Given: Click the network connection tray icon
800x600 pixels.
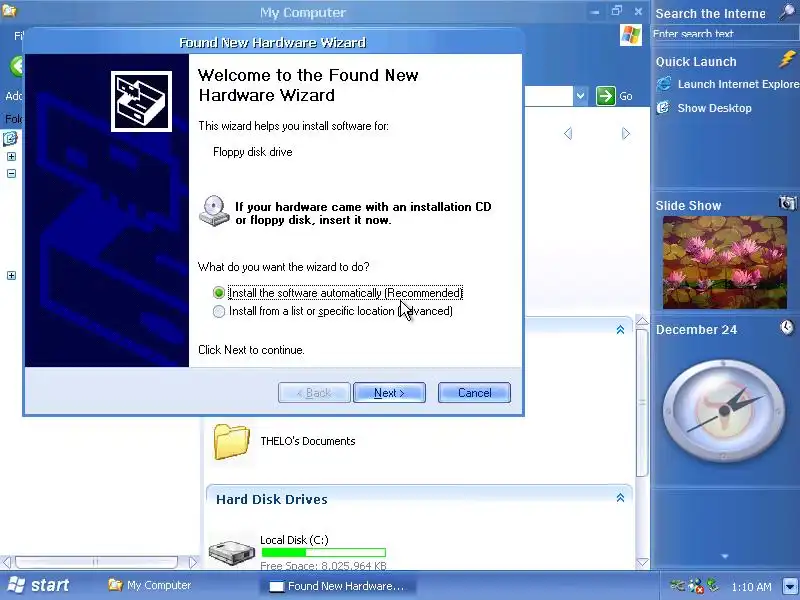Looking at the screenshot, I should [x=713, y=585].
